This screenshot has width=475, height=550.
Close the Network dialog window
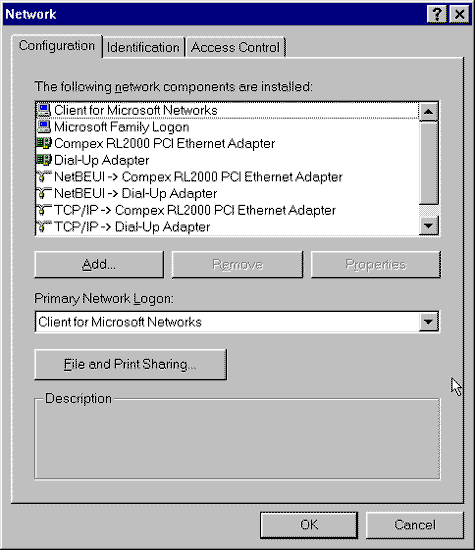click(460, 14)
